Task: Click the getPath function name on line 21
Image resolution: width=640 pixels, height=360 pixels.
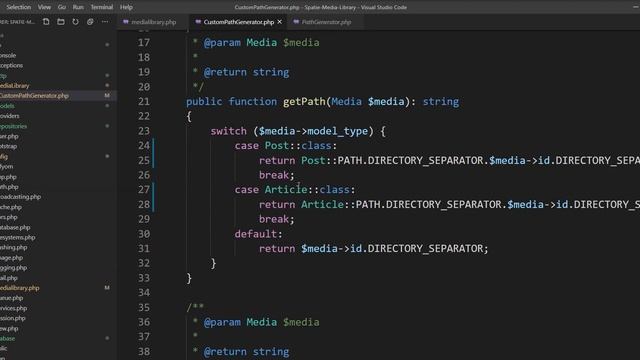Action: [x=304, y=102]
